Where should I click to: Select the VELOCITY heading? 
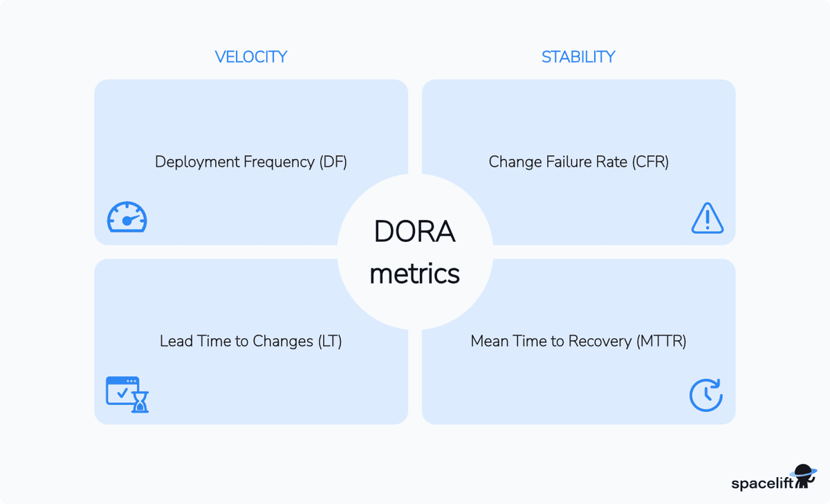250,57
